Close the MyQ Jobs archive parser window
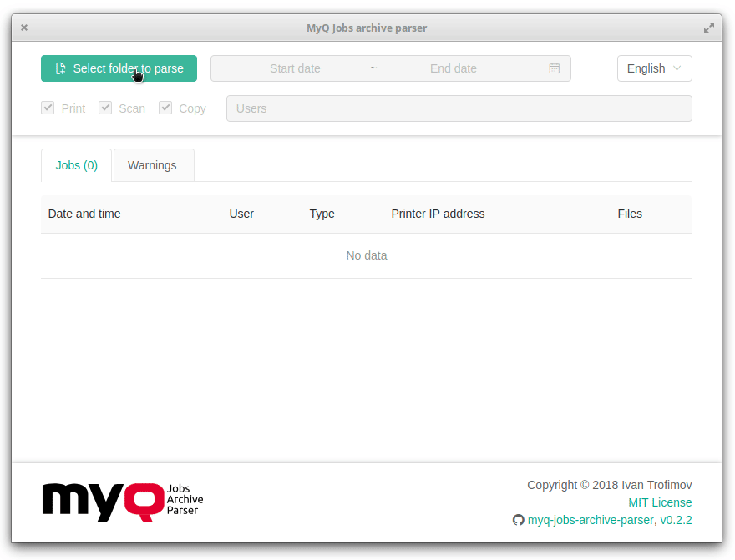 (24, 28)
